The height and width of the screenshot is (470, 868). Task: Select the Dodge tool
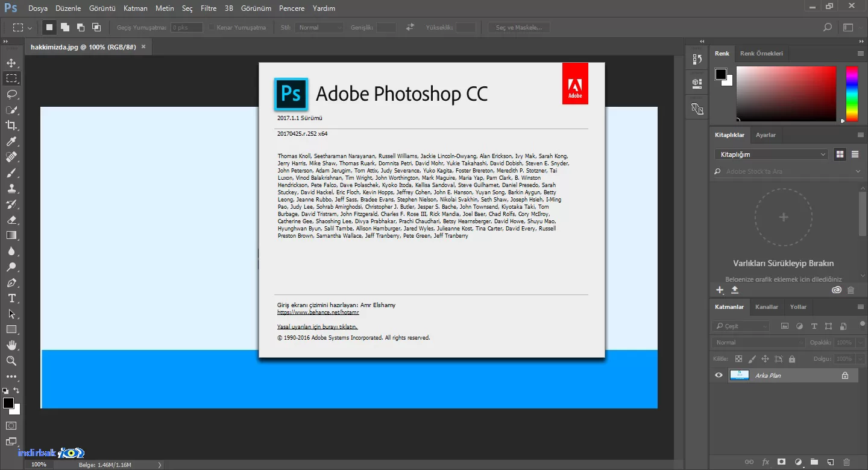coord(11,267)
